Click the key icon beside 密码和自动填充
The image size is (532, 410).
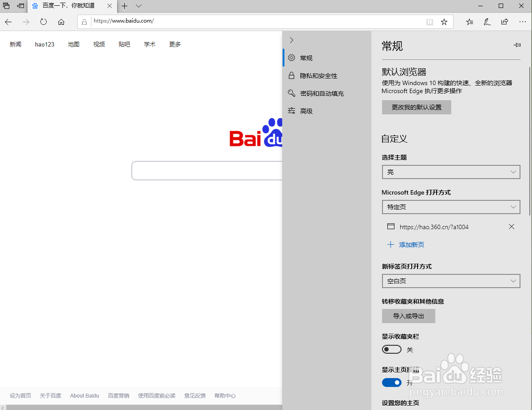point(292,93)
